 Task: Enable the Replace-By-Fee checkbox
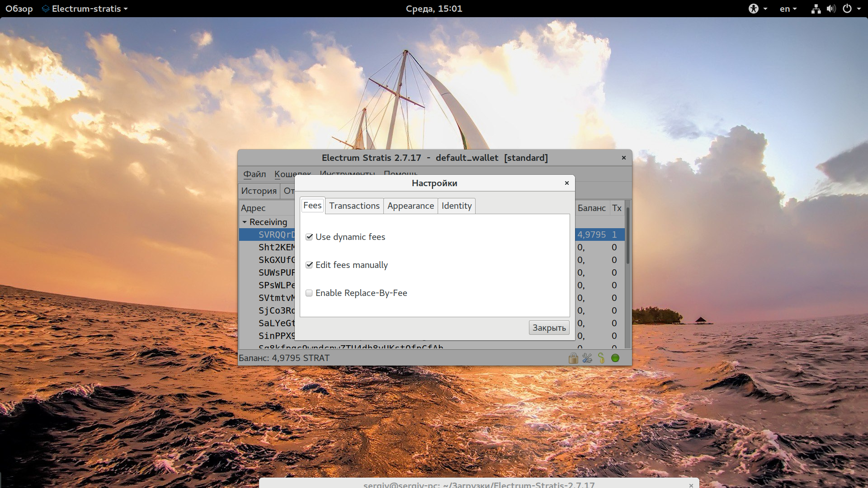click(308, 292)
